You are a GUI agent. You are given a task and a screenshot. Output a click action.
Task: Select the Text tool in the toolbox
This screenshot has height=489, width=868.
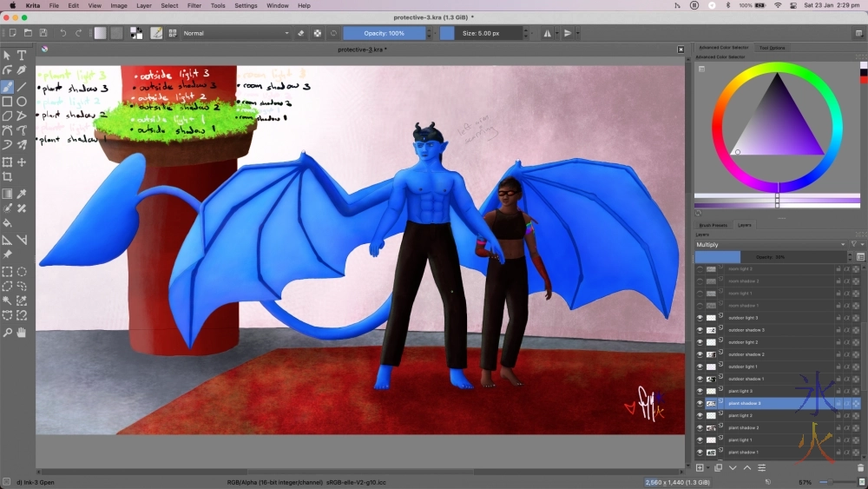click(x=22, y=56)
